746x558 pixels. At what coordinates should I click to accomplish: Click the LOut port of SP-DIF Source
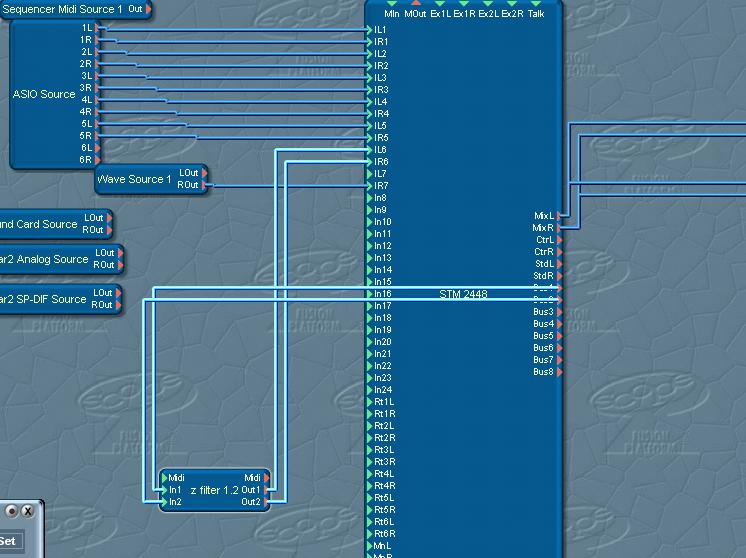coord(118,293)
